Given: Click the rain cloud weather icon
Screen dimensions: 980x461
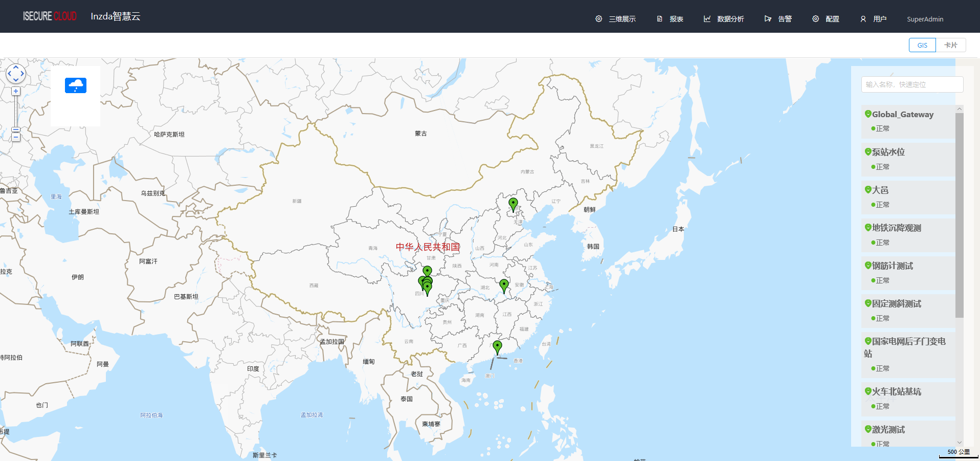Looking at the screenshot, I should pyautogui.click(x=76, y=85).
